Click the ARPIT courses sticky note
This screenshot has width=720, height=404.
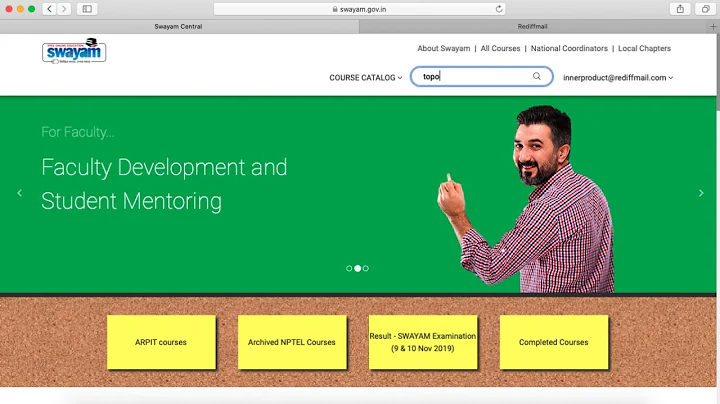[x=161, y=342]
